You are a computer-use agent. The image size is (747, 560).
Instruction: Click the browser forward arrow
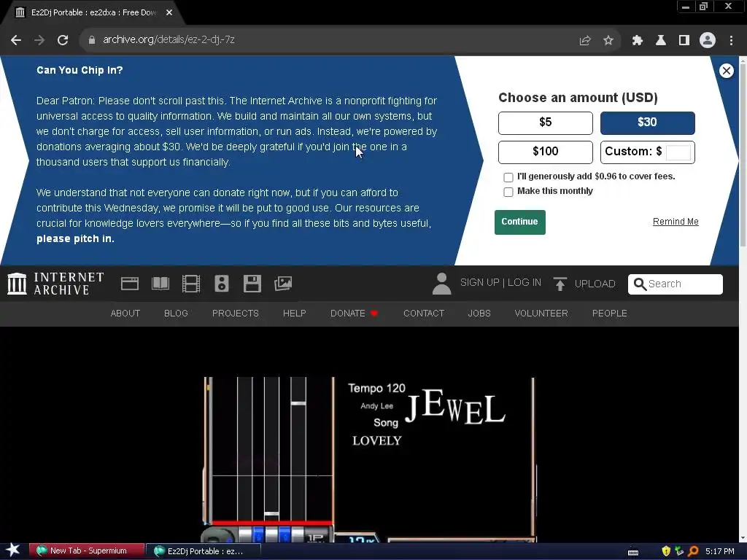point(39,40)
